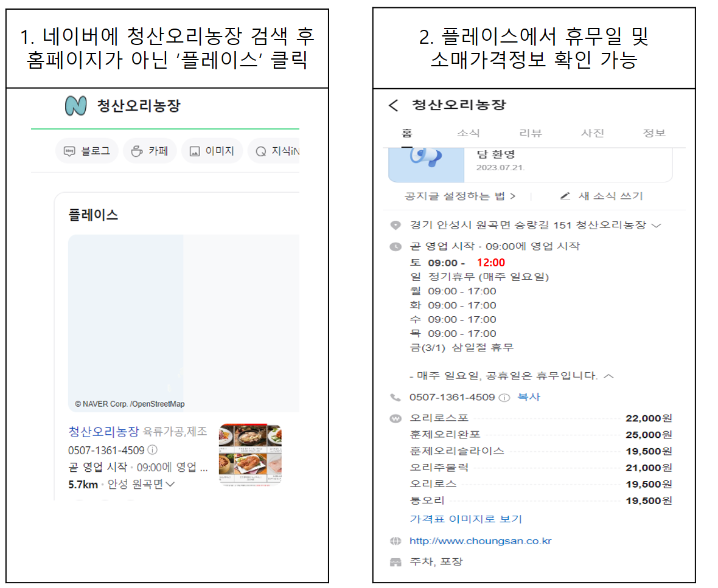Click the 담 환영 notice card
Viewport: 718px width, 588px height.
pos(531,165)
